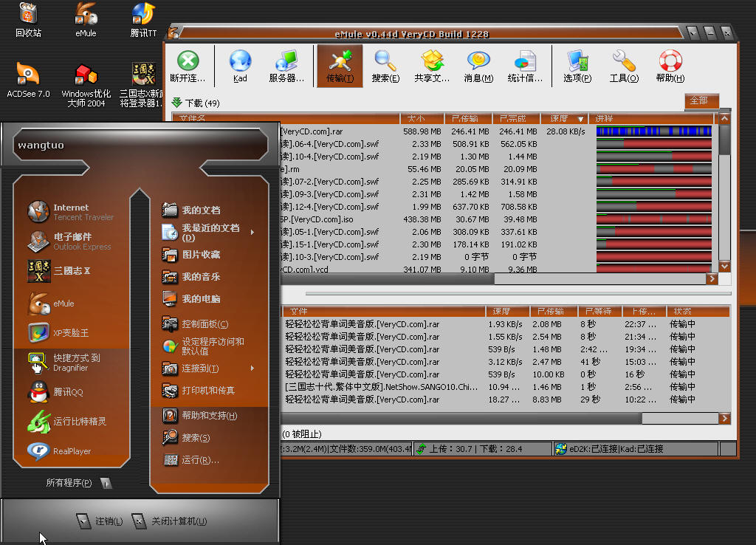Open 设定程序访问和默认值 settings
This screenshot has height=545, width=756.
[x=204, y=346]
